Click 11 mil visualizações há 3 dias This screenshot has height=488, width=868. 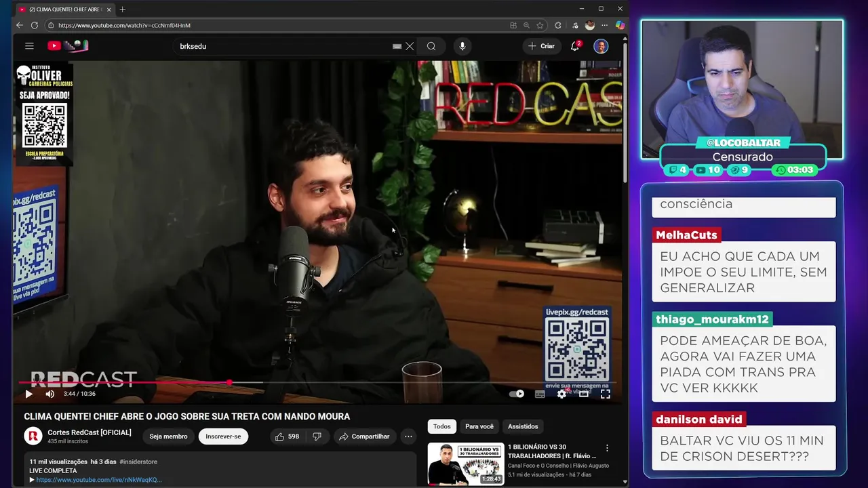(x=73, y=462)
